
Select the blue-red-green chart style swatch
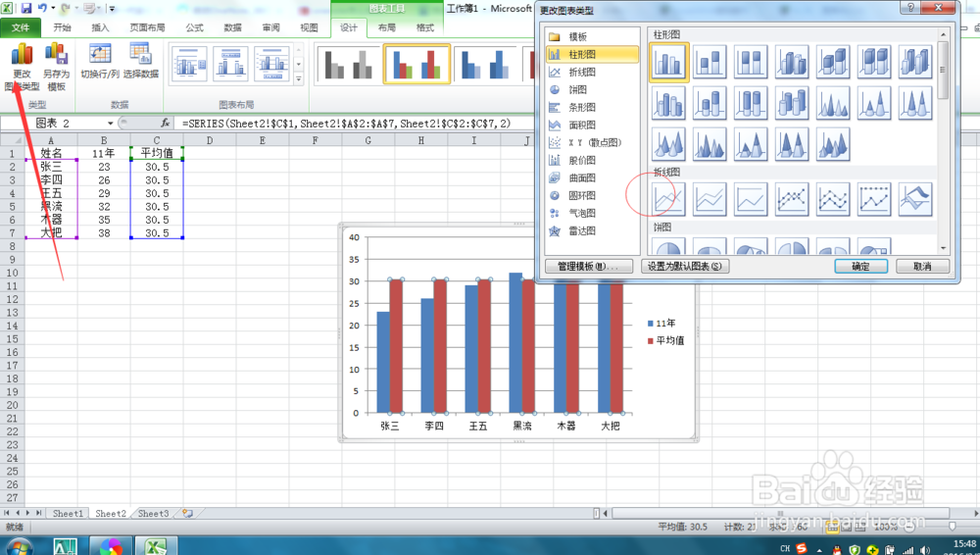(416, 64)
